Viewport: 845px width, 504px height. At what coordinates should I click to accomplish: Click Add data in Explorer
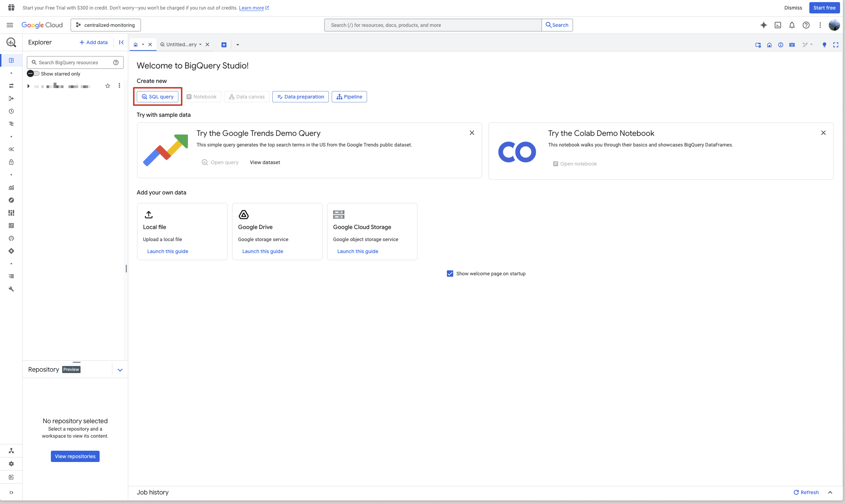94,42
